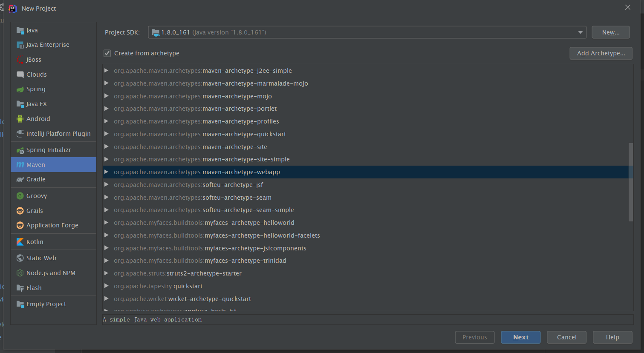Click the Java project type icon
The width and height of the screenshot is (644, 353).
click(x=20, y=30)
